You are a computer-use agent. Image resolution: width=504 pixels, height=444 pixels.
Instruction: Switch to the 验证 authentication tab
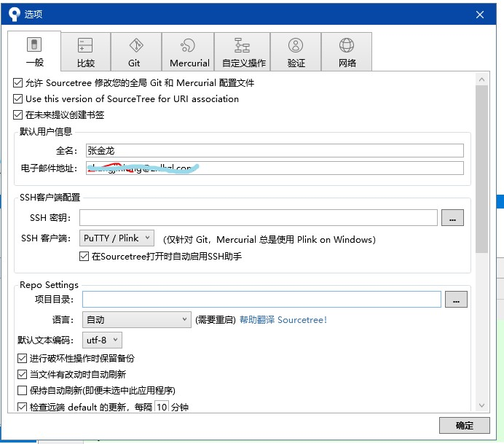pyautogui.click(x=296, y=52)
